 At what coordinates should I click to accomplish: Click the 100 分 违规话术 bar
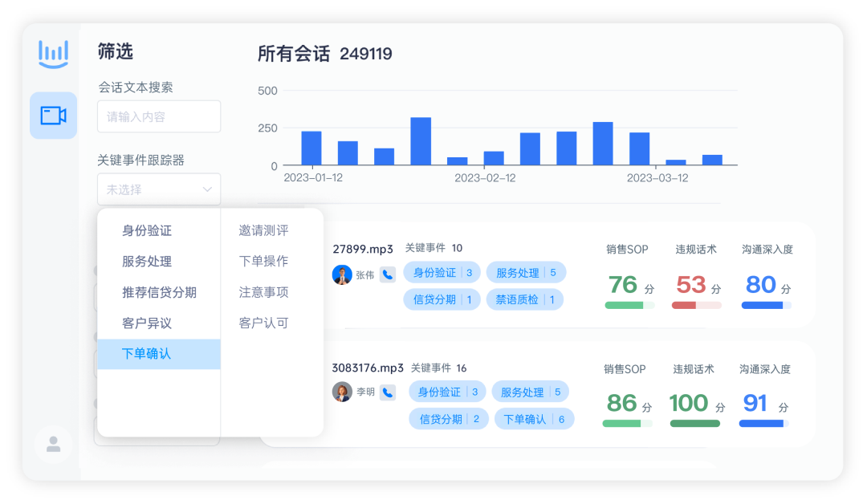(x=695, y=424)
